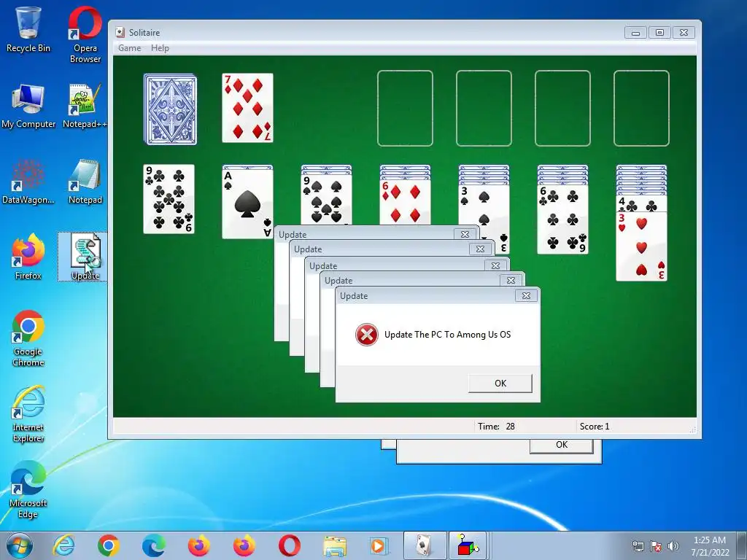Select the 4 of clubs card

(x=642, y=204)
